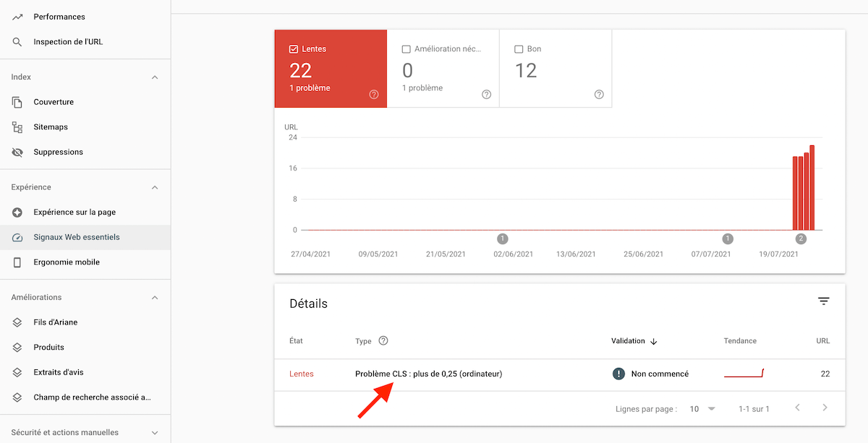
Task: Select the Signaux Web essentiels gauge icon
Action: click(16, 236)
